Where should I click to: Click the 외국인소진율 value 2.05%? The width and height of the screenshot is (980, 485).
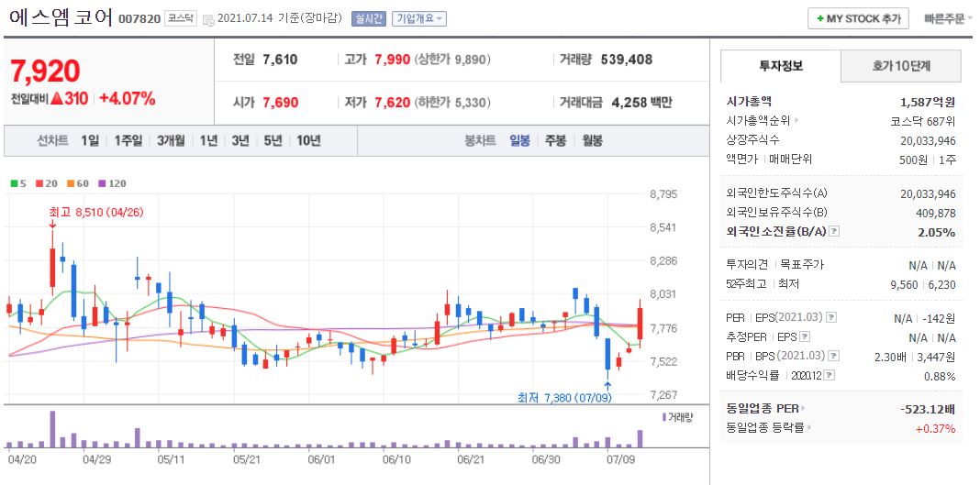pos(938,232)
